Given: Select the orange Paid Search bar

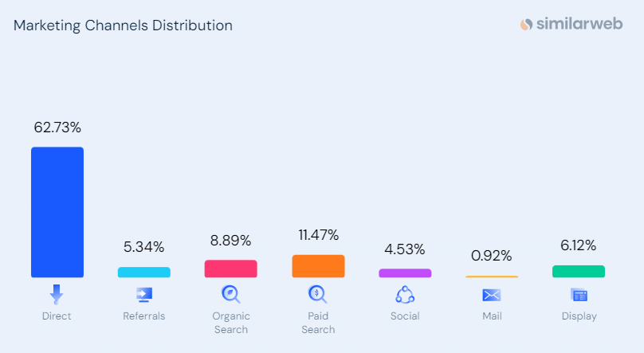Looking at the screenshot, I should click(x=318, y=266).
